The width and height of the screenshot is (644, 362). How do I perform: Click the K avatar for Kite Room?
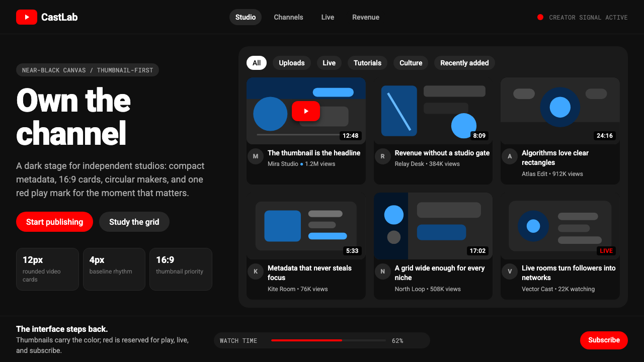(x=256, y=271)
